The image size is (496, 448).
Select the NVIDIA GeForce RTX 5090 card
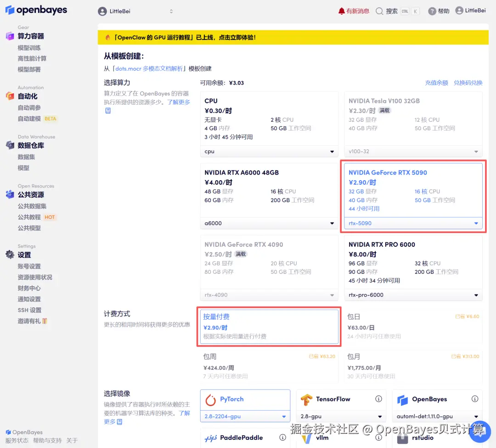pos(413,196)
